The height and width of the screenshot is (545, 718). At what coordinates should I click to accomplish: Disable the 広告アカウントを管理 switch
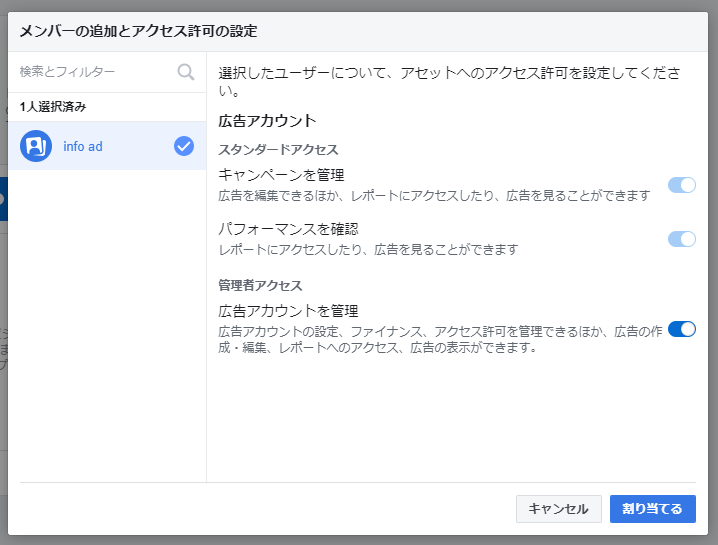click(x=681, y=329)
